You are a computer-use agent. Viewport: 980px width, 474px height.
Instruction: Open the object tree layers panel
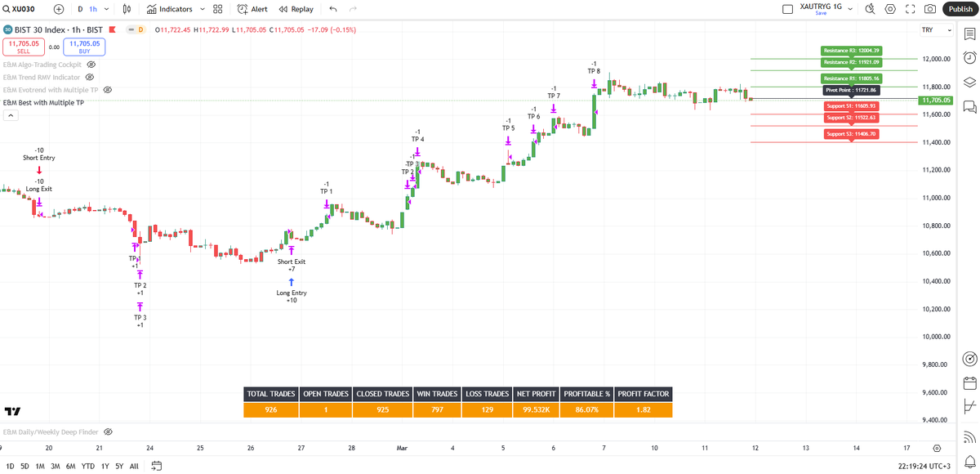coord(969,82)
